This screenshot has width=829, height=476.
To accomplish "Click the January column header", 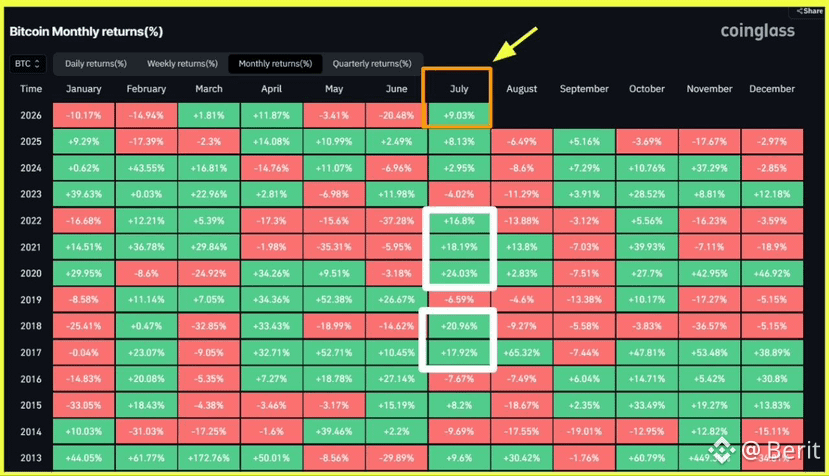I will coord(84,89).
